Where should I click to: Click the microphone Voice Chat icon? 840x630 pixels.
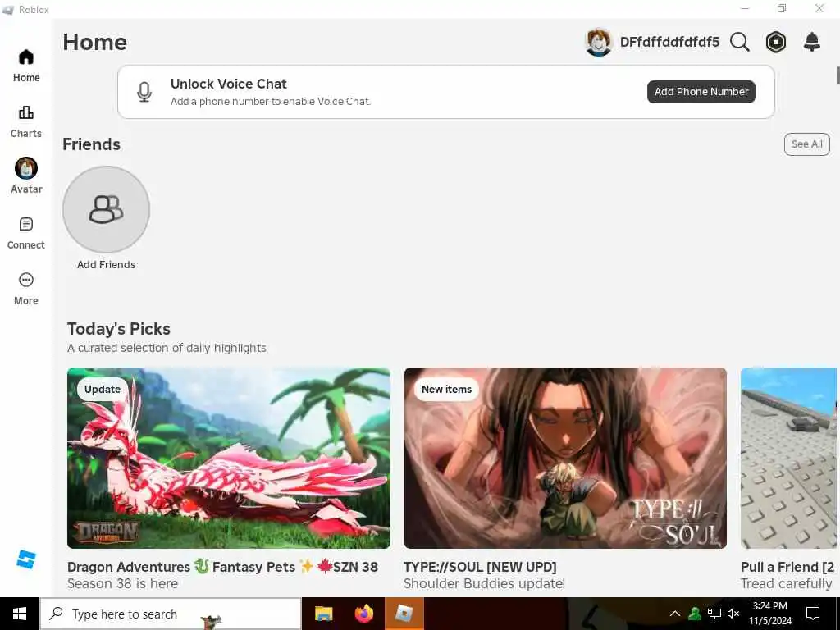pyautogui.click(x=144, y=92)
